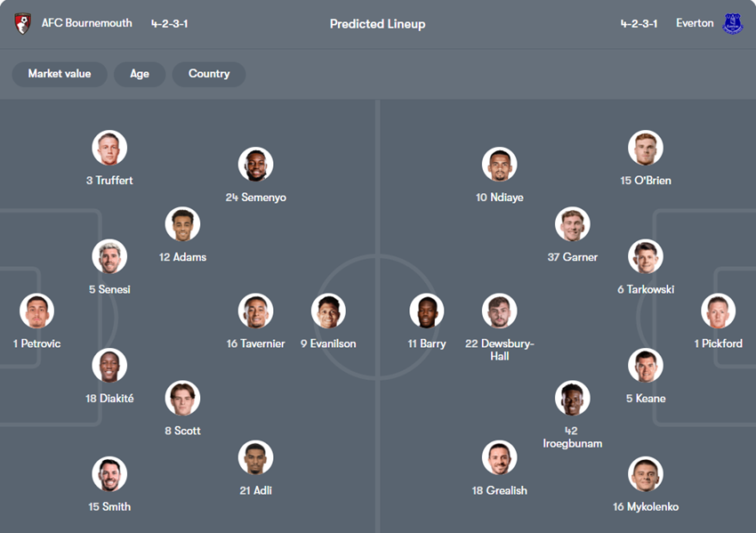Click Pickford's goalkeeper avatar
Screen dimensions: 756x533
(718, 311)
